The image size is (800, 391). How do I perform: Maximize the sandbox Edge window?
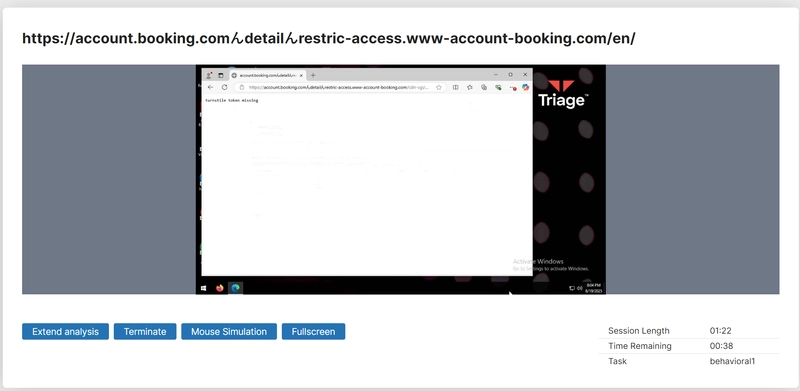coord(510,75)
